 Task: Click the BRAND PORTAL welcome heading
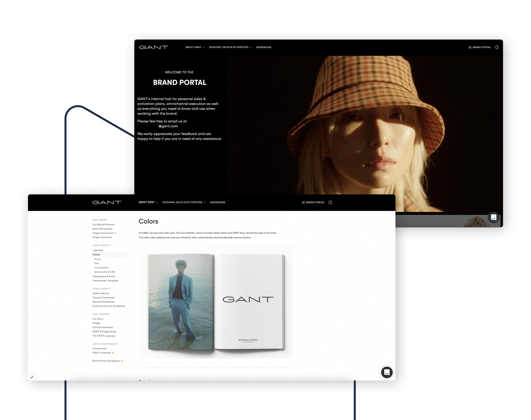pos(180,82)
